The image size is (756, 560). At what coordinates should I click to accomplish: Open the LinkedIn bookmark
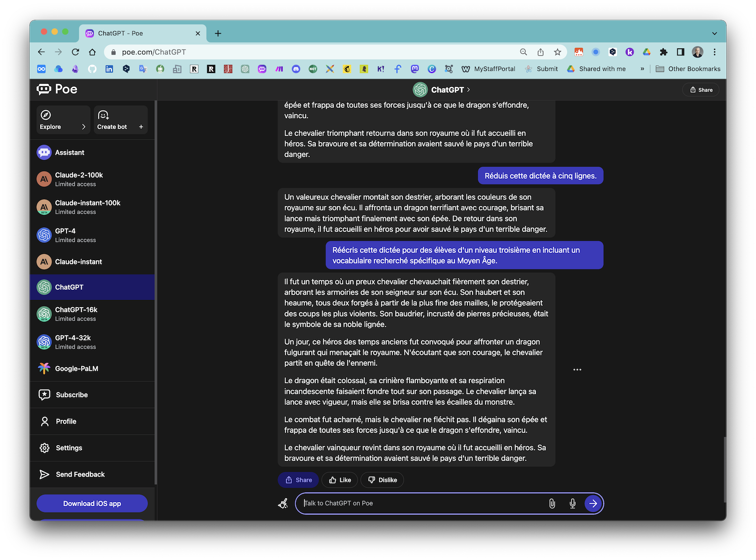tap(109, 69)
